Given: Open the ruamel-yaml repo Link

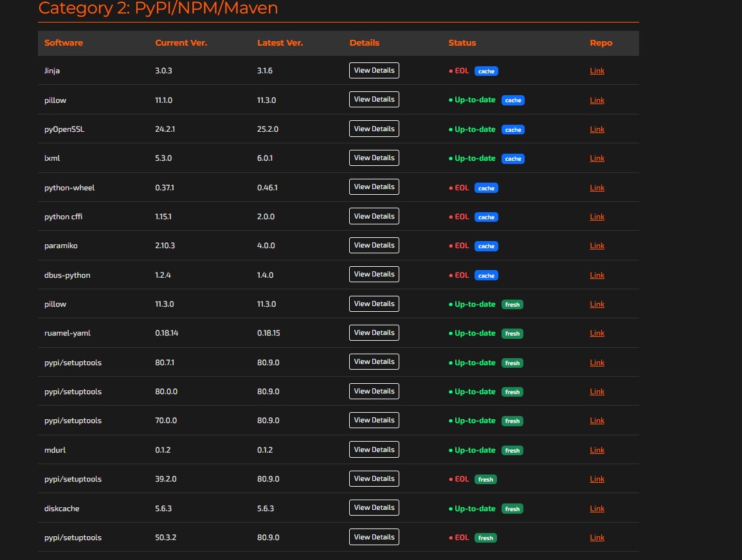Looking at the screenshot, I should pos(597,333).
